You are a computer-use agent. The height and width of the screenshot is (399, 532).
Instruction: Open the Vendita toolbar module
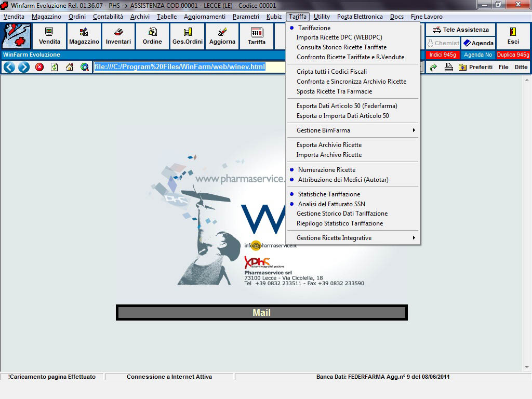click(x=49, y=36)
